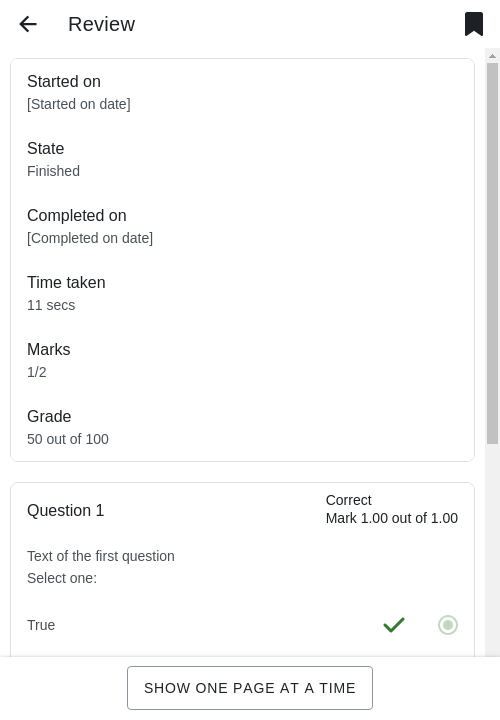Click the scrollbar up arrow
The width and height of the screenshot is (500, 720).
click(492, 56)
